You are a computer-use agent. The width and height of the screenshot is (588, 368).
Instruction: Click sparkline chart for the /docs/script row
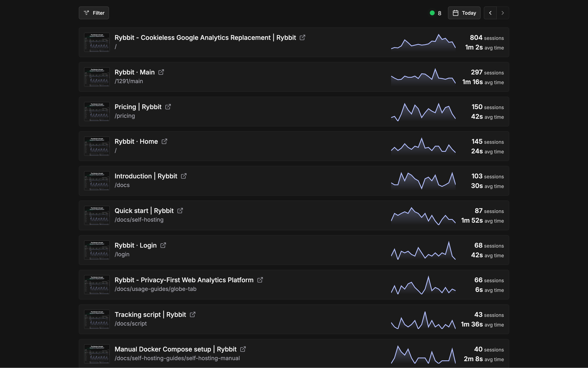pyautogui.click(x=423, y=320)
